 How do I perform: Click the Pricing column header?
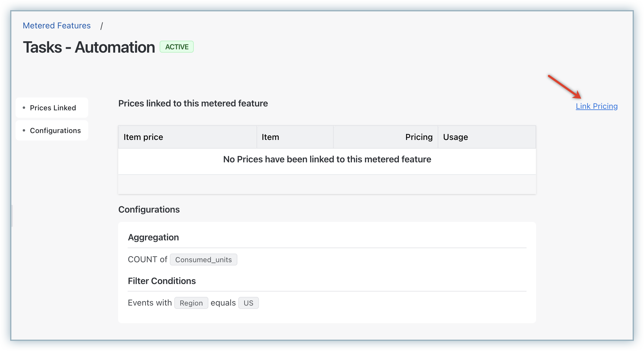click(419, 137)
